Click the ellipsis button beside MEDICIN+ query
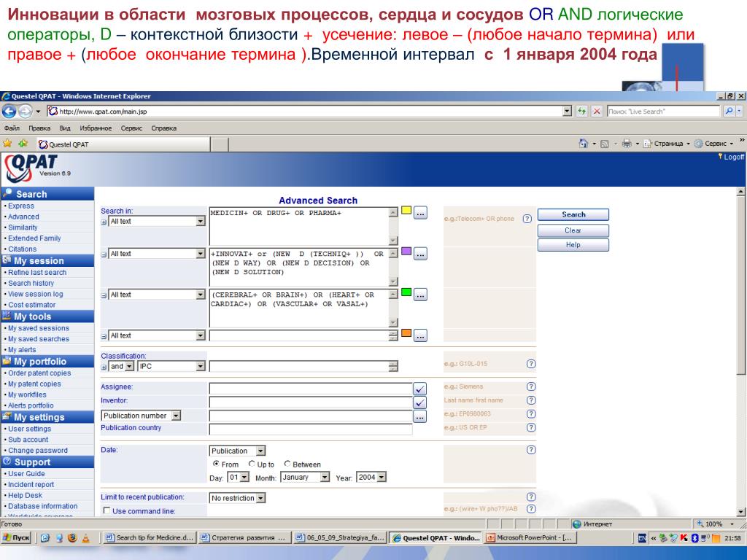747x560 pixels. 420,213
